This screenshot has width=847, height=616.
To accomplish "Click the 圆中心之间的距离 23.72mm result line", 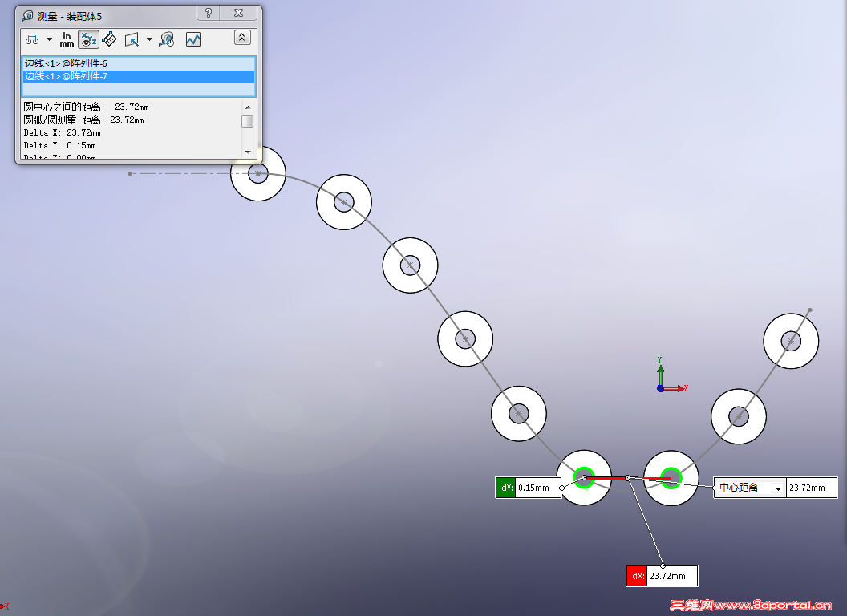I will (86, 107).
